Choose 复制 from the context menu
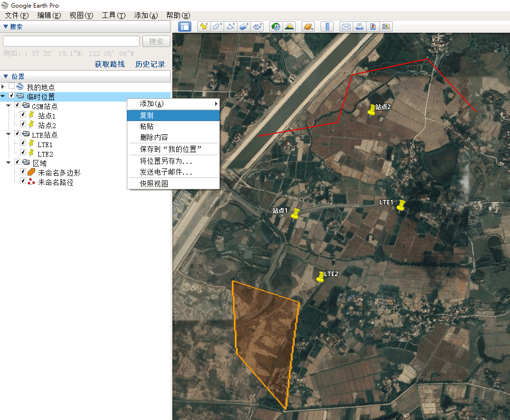Viewport: 510px width, 420px height. pyautogui.click(x=173, y=115)
